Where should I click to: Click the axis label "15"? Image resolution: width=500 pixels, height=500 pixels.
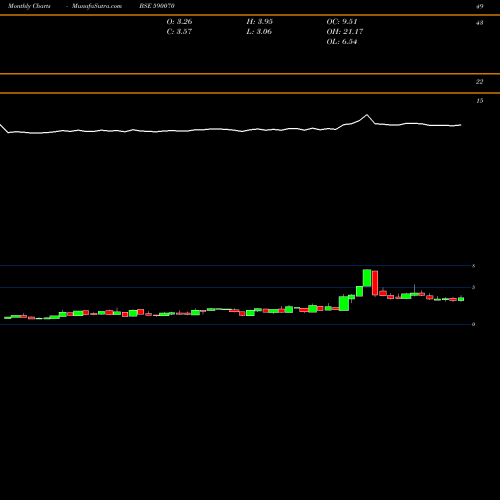(480, 101)
